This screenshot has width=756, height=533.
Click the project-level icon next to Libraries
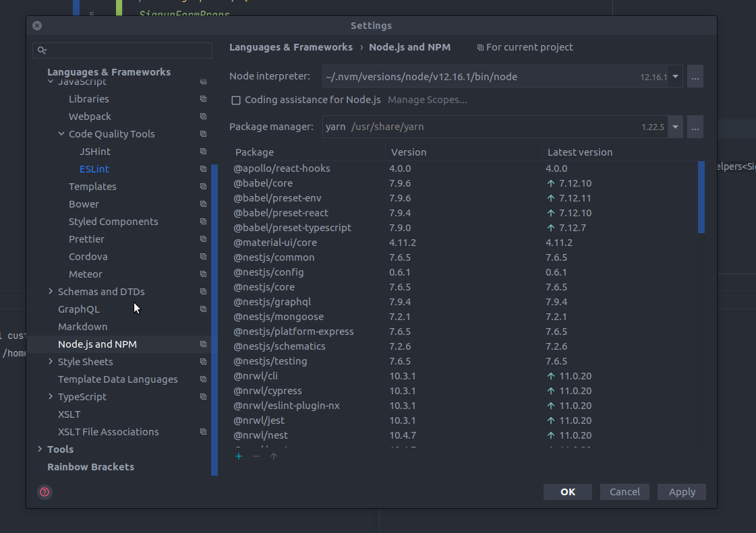204,99
